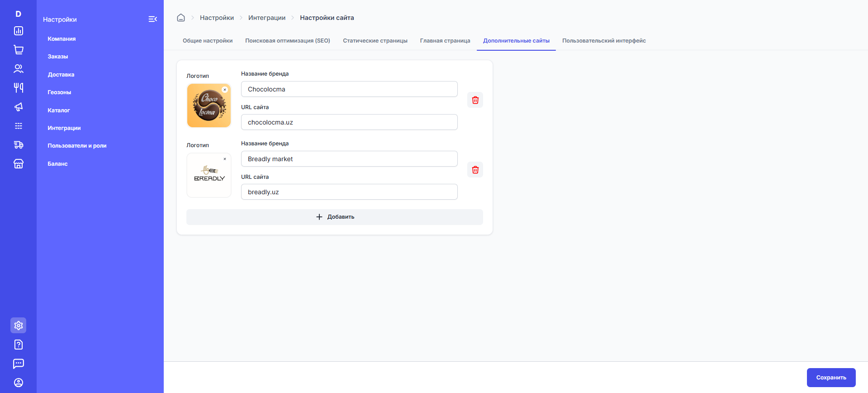The height and width of the screenshot is (393, 868).
Task: Delete the Breadly market site entry
Action: point(475,170)
